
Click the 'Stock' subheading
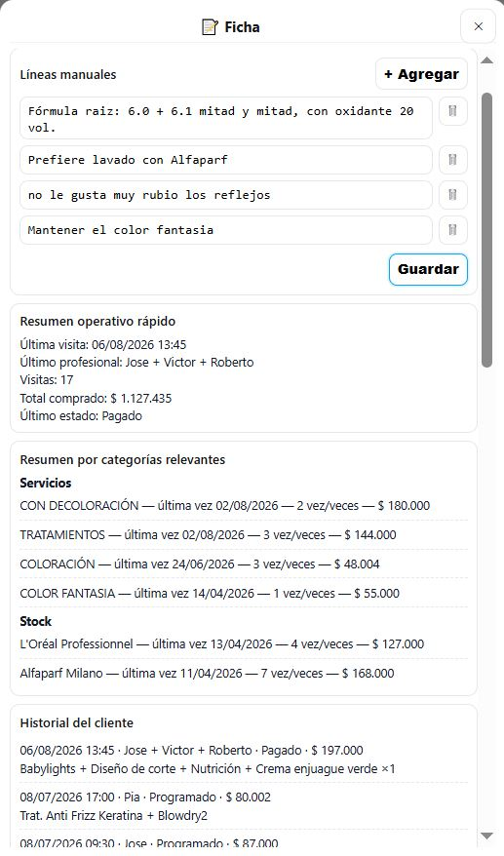click(x=36, y=622)
